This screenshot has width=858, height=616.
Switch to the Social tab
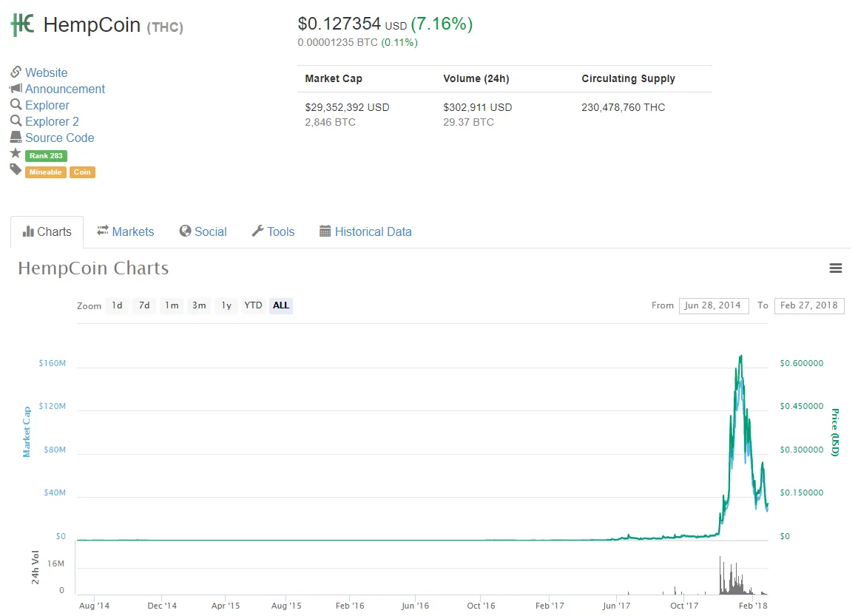tap(203, 232)
